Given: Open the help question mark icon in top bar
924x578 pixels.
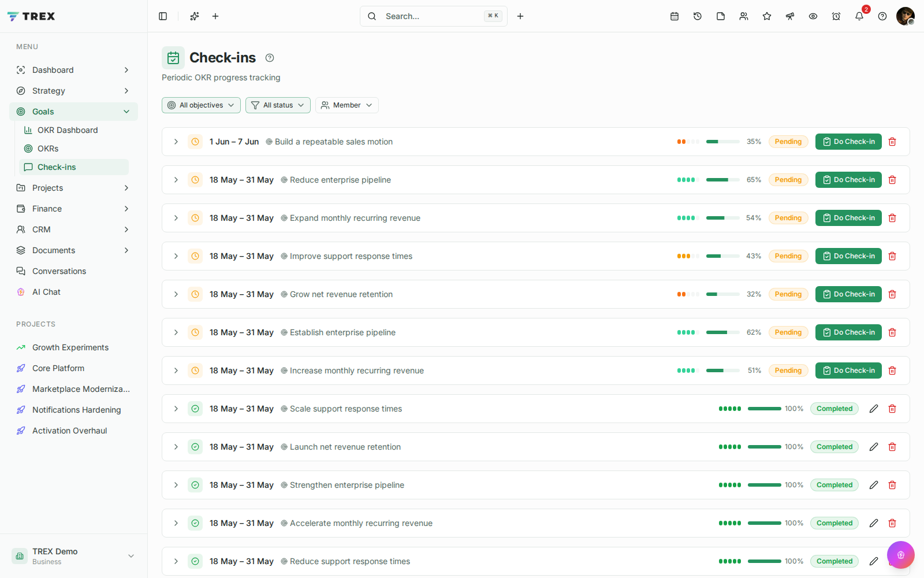Looking at the screenshot, I should pos(882,16).
